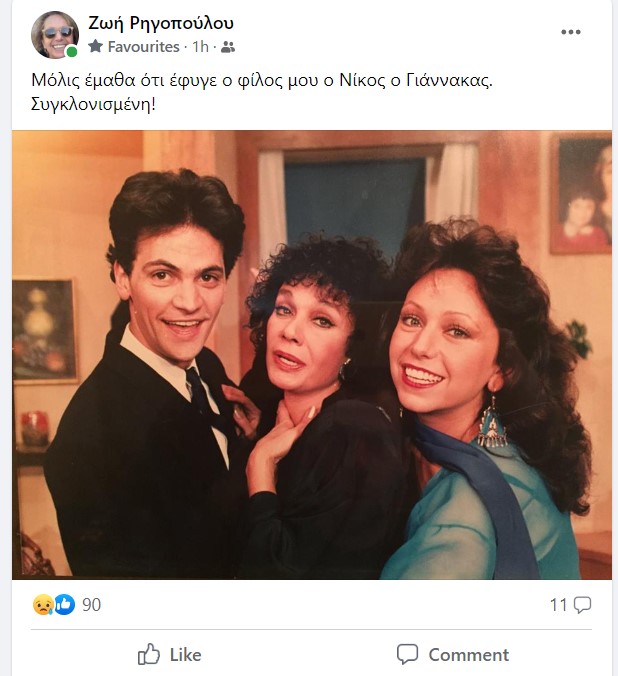Viewport: 618px width, 676px height.
Task: Open the attached vintage photo
Action: (311, 355)
